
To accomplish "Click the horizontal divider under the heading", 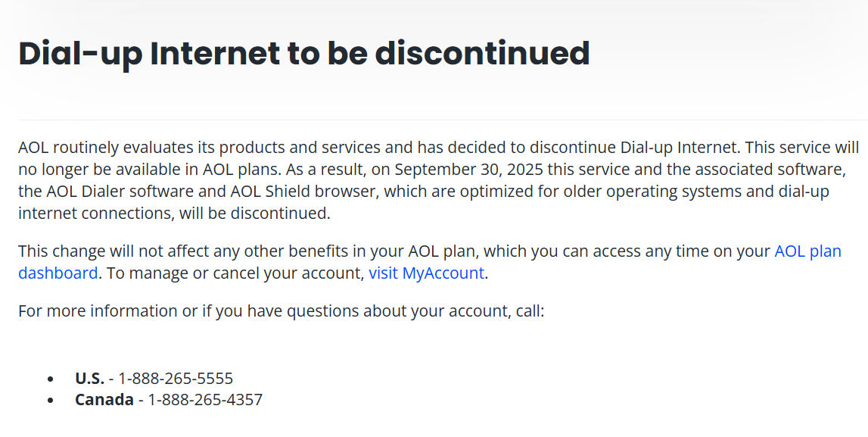I will point(443,120).
